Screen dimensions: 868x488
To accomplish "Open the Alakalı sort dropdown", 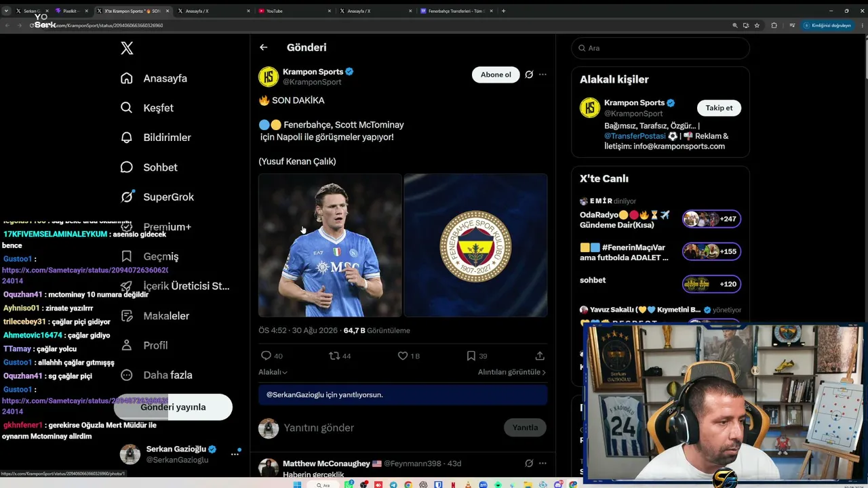I will (273, 372).
